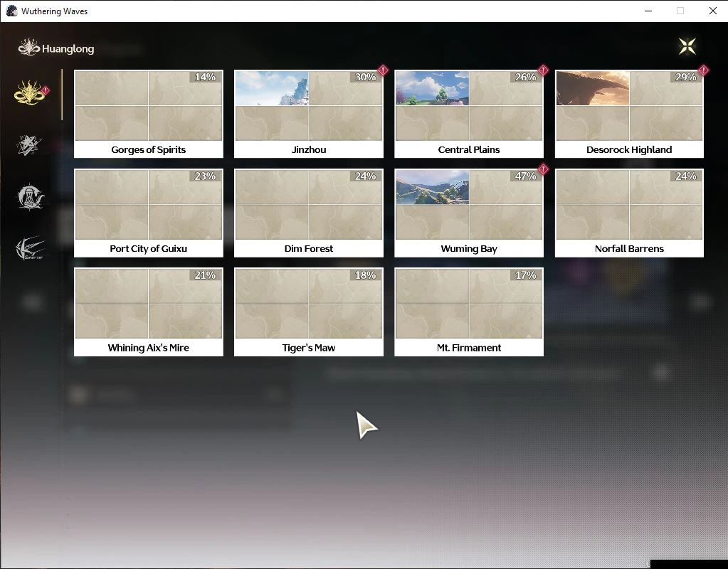Click the 47% progress on Wuming Bay

[526, 176]
